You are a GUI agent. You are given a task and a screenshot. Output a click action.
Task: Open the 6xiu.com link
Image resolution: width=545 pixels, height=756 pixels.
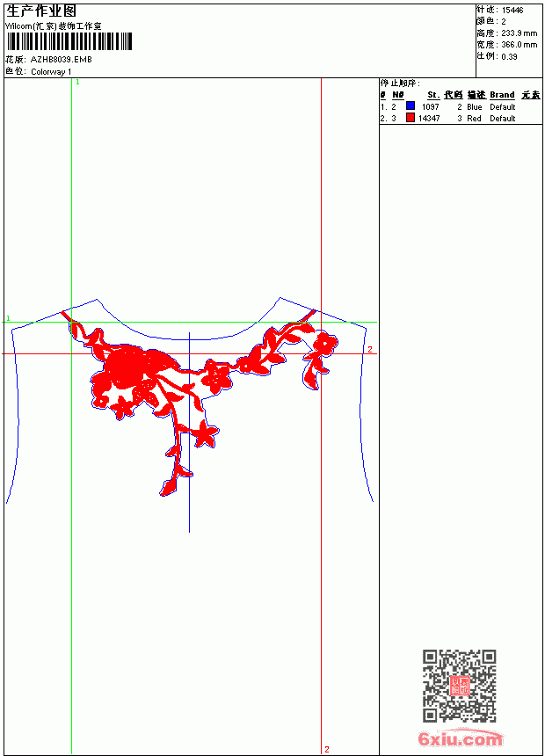pos(461,738)
